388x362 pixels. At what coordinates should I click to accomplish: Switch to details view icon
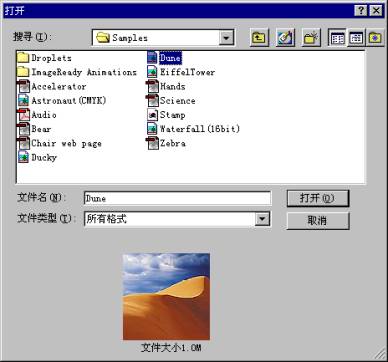click(x=356, y=38)
